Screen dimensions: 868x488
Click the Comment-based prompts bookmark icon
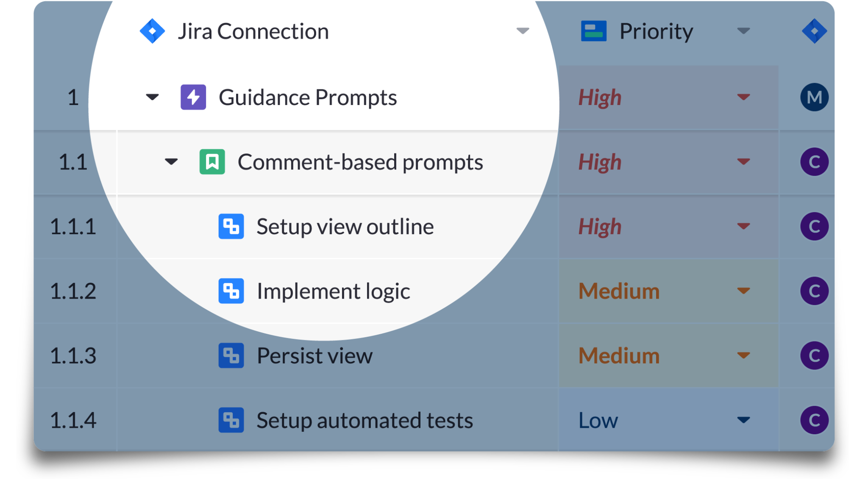212,162
